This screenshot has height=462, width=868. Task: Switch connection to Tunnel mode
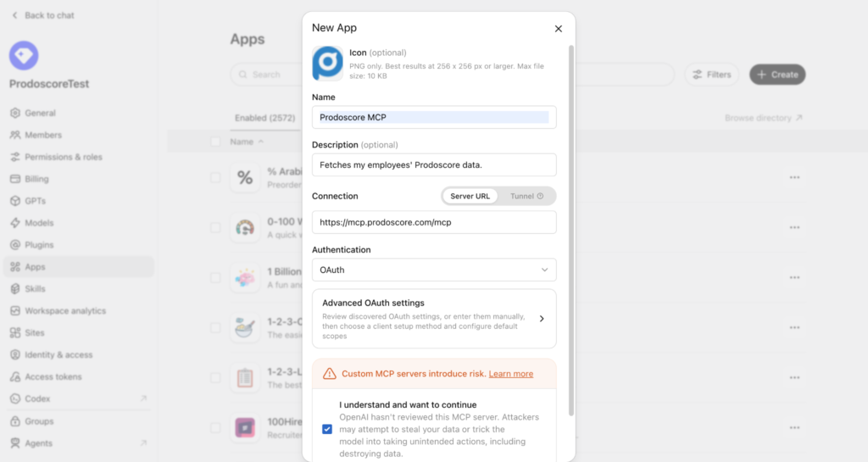click(x=526, y=196)
